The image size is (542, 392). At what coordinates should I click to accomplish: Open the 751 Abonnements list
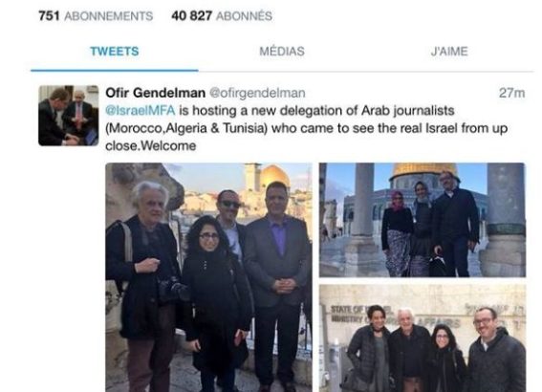96,16
